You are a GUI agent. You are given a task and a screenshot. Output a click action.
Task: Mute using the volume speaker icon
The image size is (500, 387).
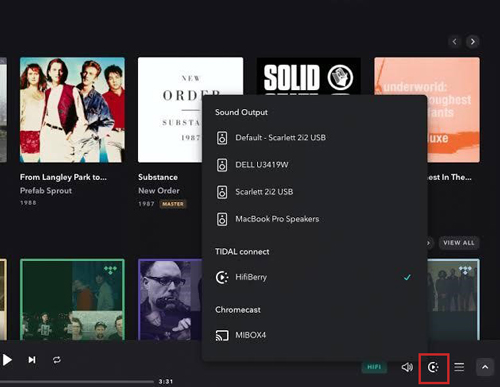click(x=407, y=367)
